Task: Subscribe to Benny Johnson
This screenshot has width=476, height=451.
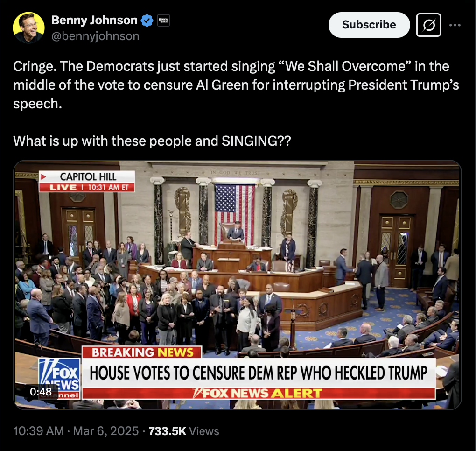Action: 369,25
